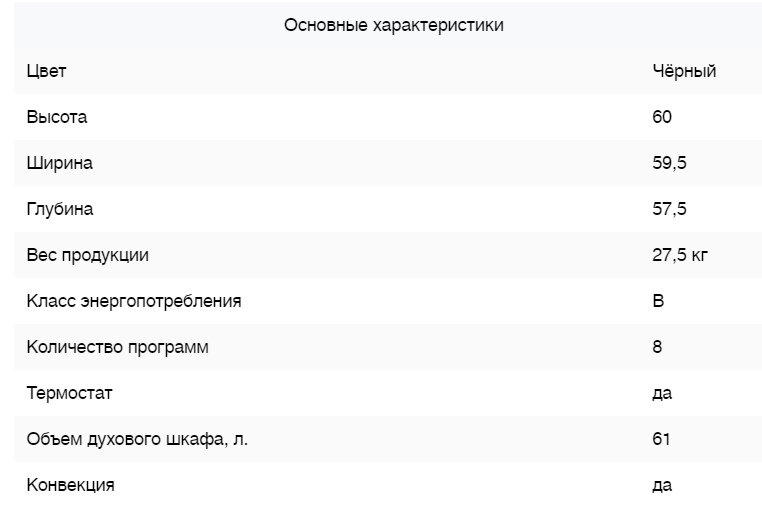
Task: Select the oven volume value 61
Action: click(x=661, y=439)
